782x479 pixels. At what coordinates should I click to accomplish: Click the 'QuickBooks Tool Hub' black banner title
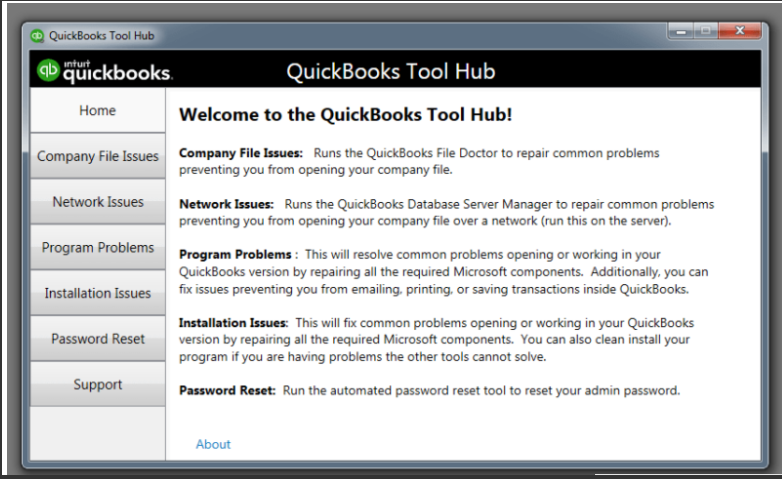(391, 71)
